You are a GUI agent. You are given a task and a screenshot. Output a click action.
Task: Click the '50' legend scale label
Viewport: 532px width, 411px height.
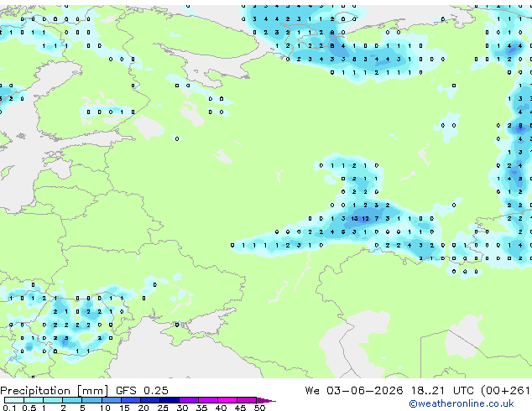[x=259, y=408]
